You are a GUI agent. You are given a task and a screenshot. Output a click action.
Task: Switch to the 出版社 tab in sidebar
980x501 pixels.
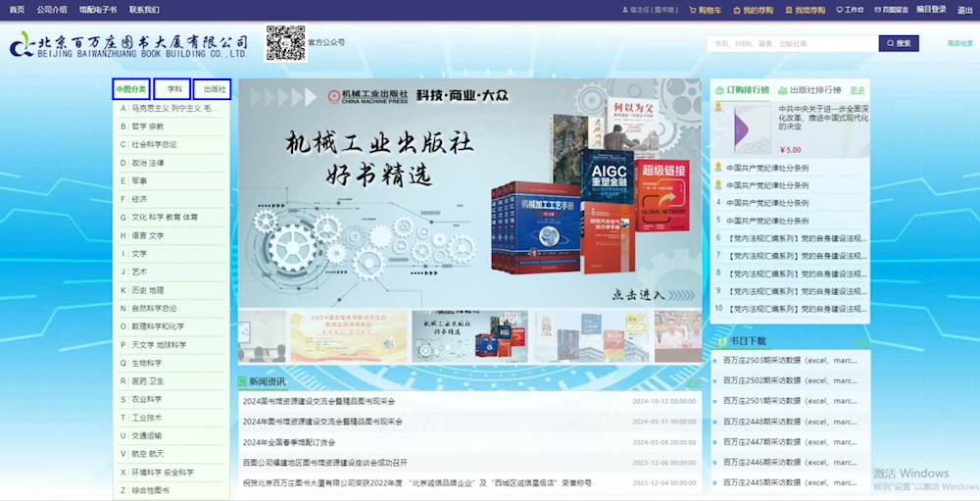213,89
